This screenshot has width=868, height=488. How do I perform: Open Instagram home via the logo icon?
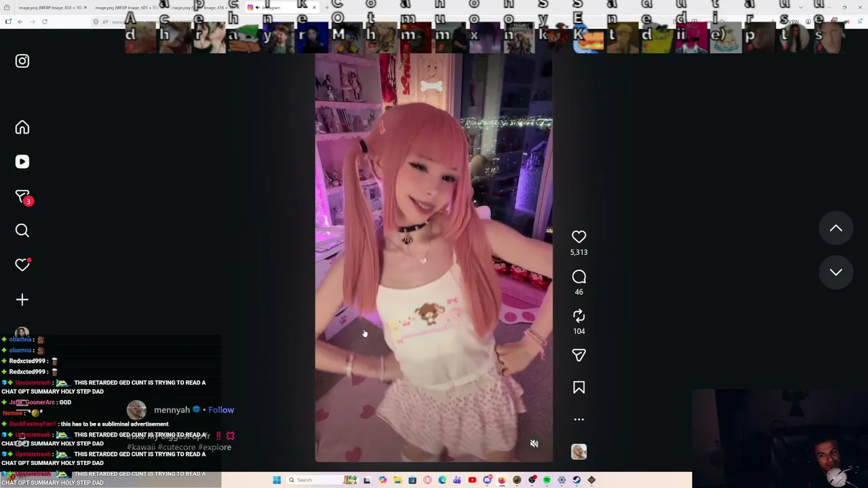pyautogui.click(x=22, y=61)
